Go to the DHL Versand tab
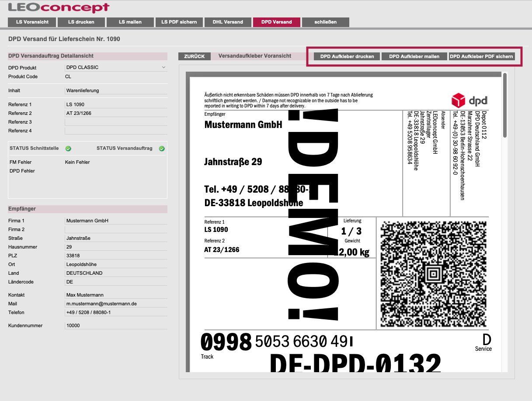Screen dimensions: 532x401 [228, 22]
